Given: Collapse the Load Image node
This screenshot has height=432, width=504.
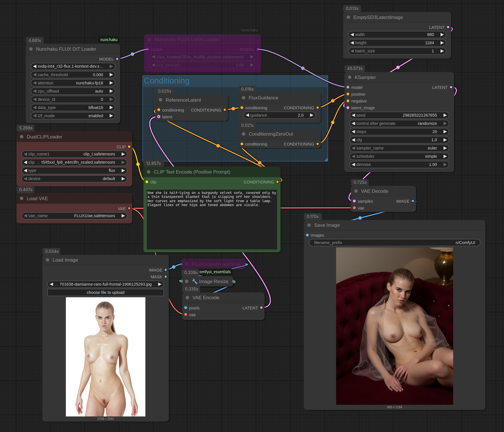Looking at the screenshot, I should 48,260.
